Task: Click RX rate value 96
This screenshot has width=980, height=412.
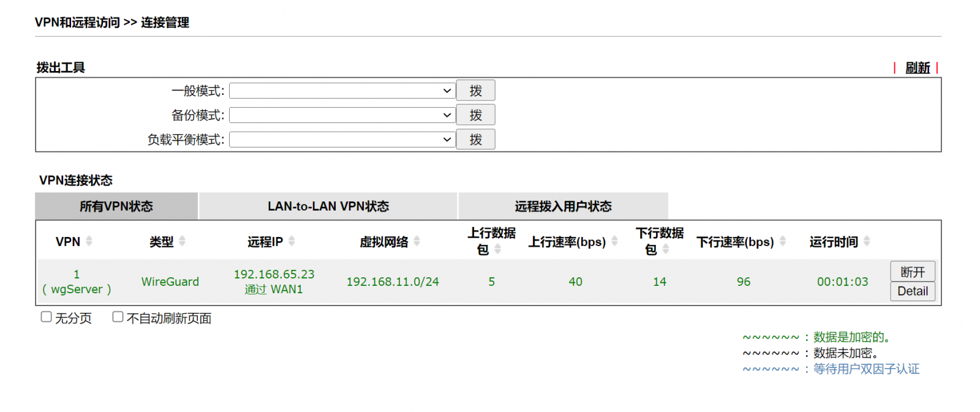Action: (x=744, y=282)
